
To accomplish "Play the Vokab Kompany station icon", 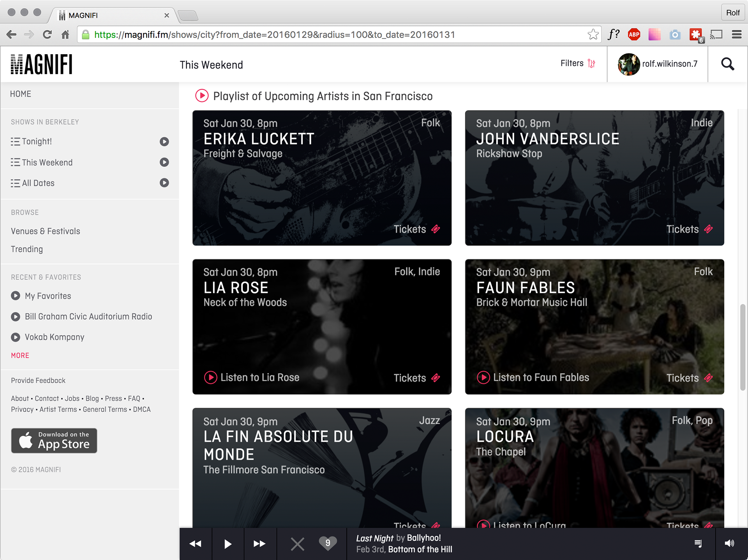I will 16,337.
